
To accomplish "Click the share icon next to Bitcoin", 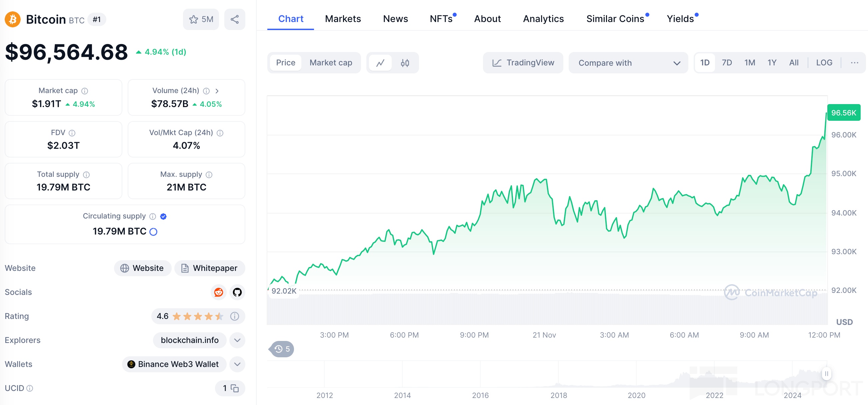I will coord(235,19).
